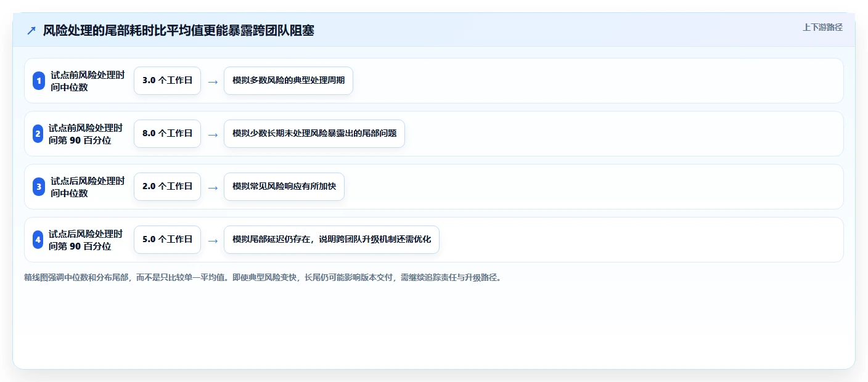The image size is (868, 382).
Task: Click the 8.0 个工作日 value box
Action: [167, 134]
